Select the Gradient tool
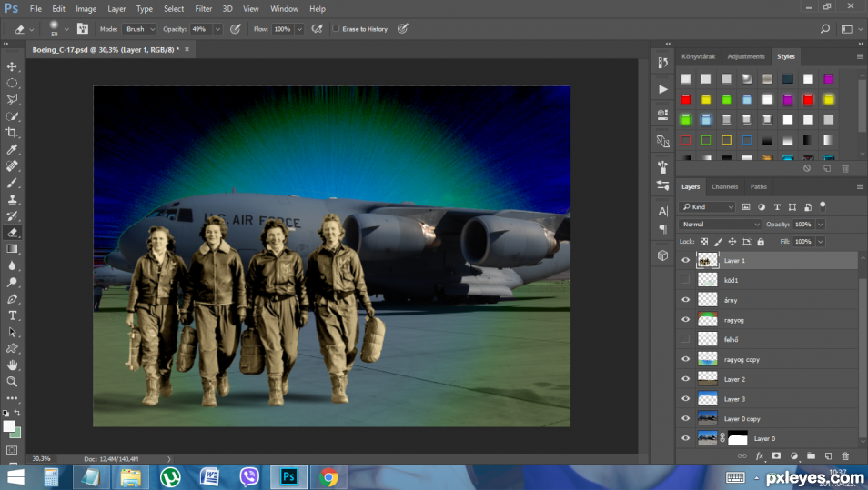868x490 pixels. (x=12, y=249)
